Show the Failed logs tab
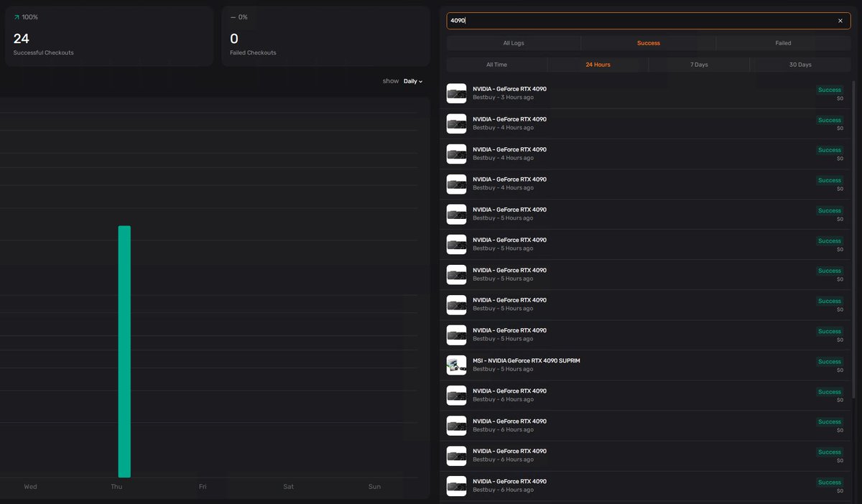 pyautogui.click(x=783, y=43)
